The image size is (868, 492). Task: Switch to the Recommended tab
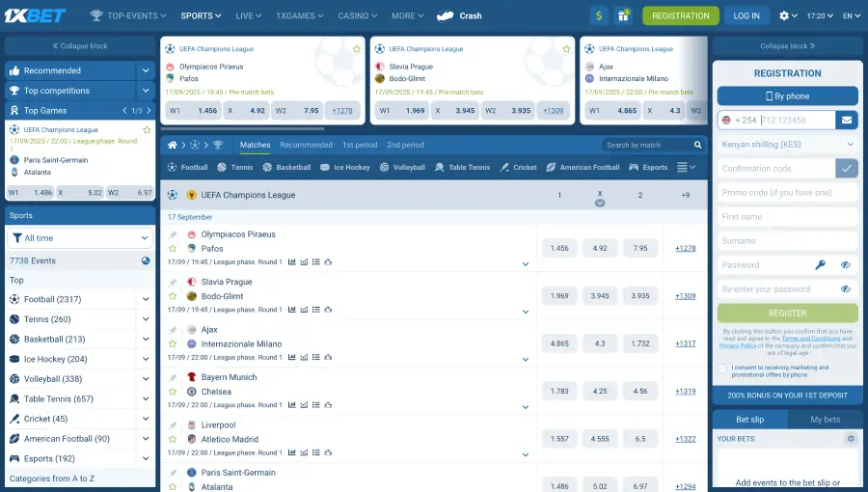click(306, 145)
